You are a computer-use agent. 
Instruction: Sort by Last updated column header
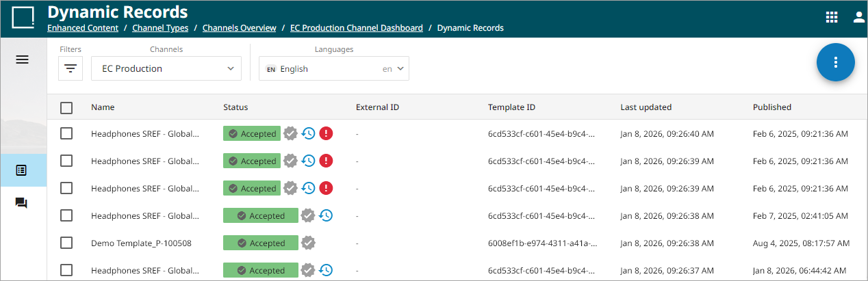tap(646, 107)
